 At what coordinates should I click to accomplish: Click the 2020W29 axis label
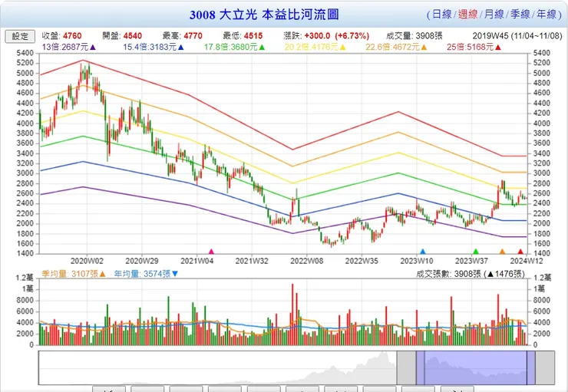(142, 261)
